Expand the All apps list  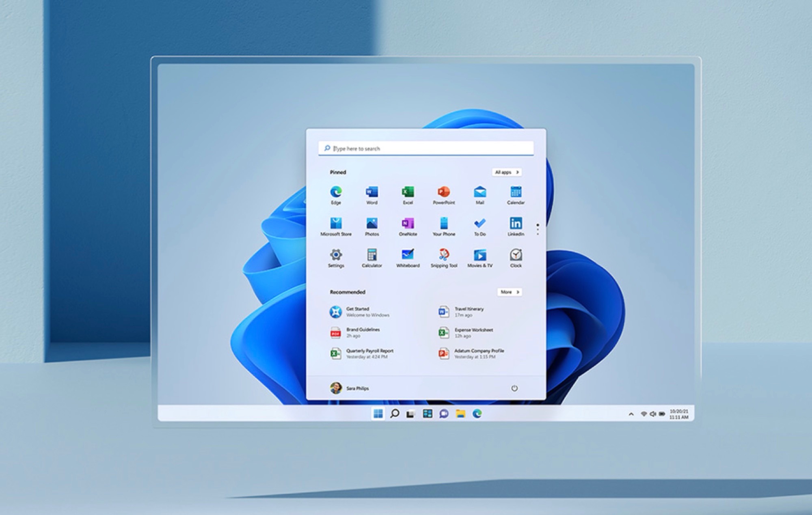click(506, 172)
